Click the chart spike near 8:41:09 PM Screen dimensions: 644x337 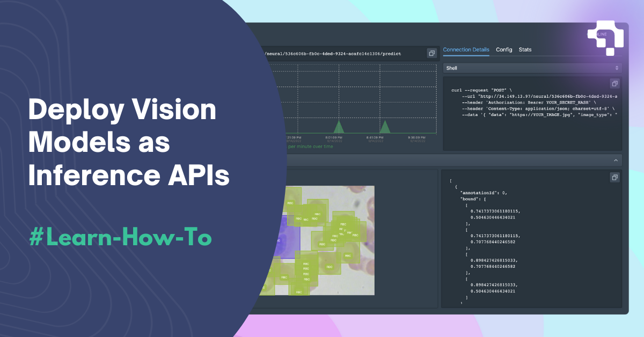385,127
